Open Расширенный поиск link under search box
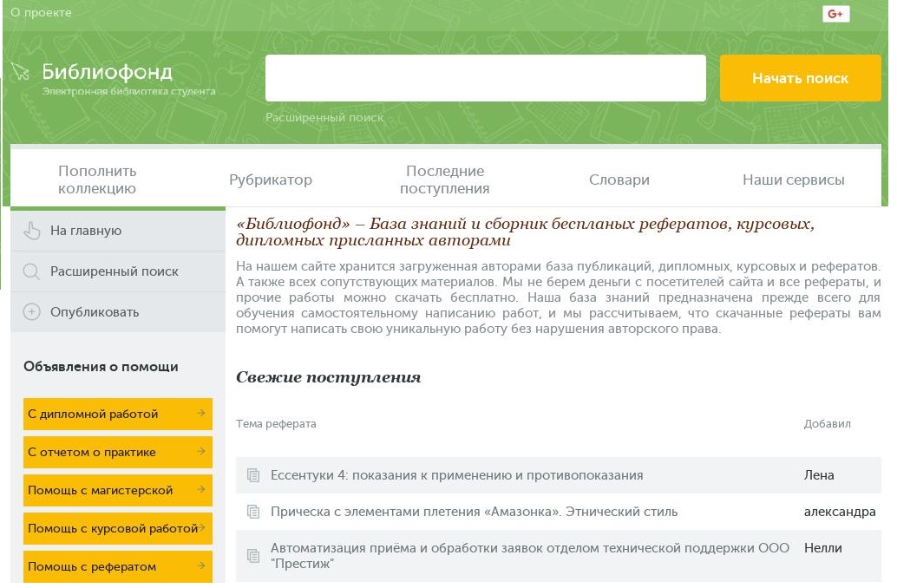This screenshot has width=897, height=588. click(324, 117)
